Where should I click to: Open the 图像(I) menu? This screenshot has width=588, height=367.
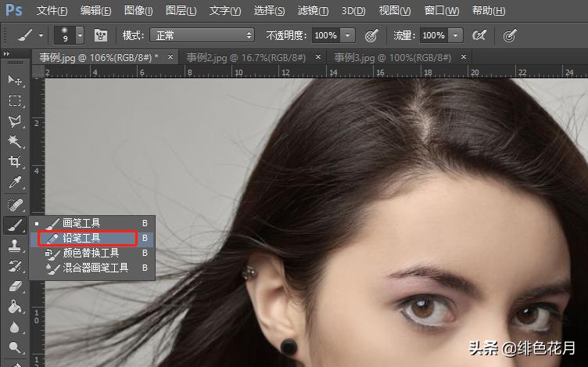point(138,10)
